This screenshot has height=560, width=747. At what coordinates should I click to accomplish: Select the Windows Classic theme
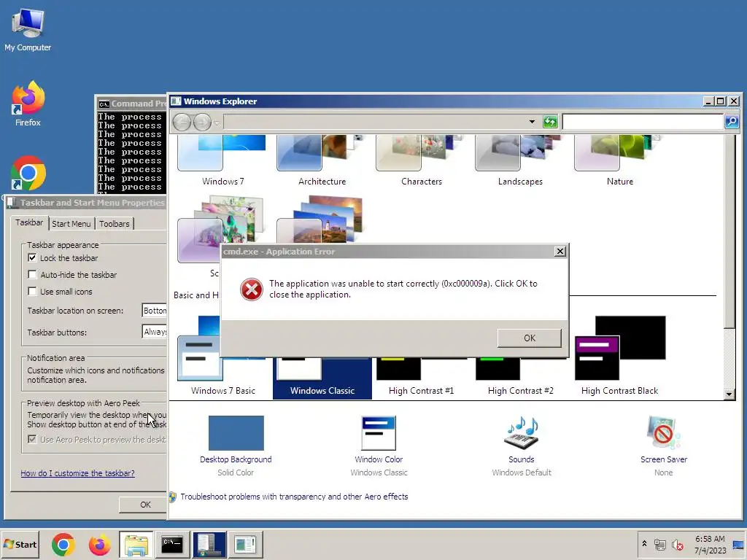click(322, 378)
